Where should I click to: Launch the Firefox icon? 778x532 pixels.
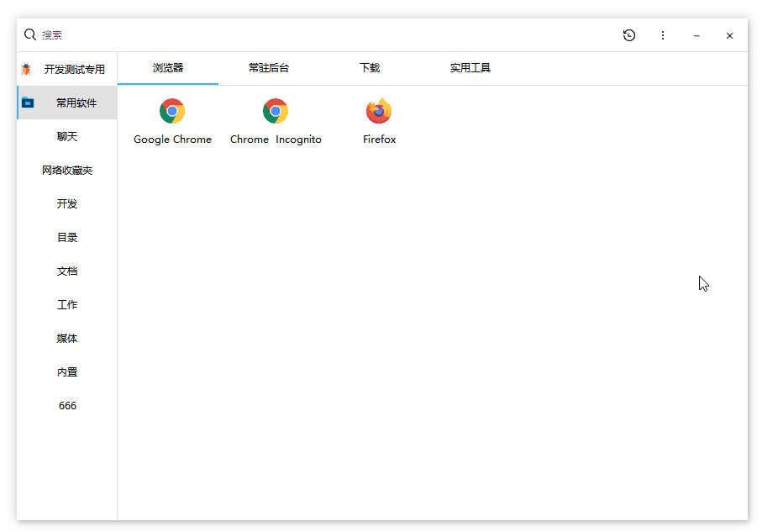pos(379,111)
